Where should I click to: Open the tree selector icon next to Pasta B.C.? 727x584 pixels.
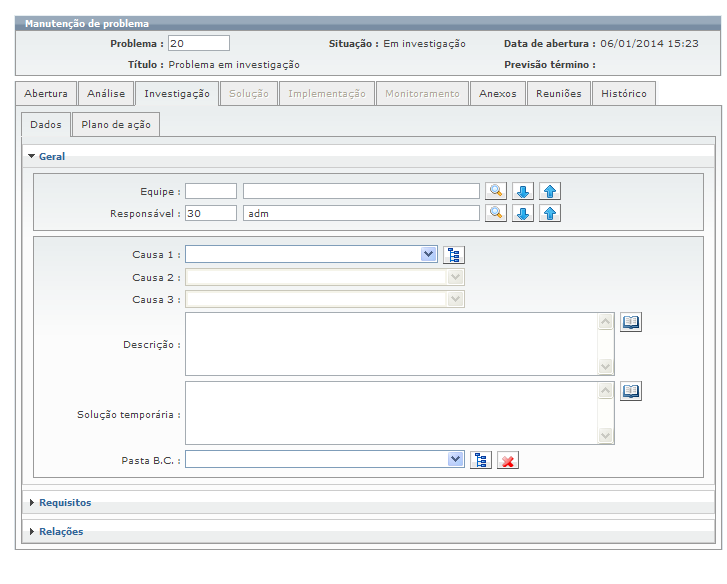pyautogui.click(x=481, y=460)
